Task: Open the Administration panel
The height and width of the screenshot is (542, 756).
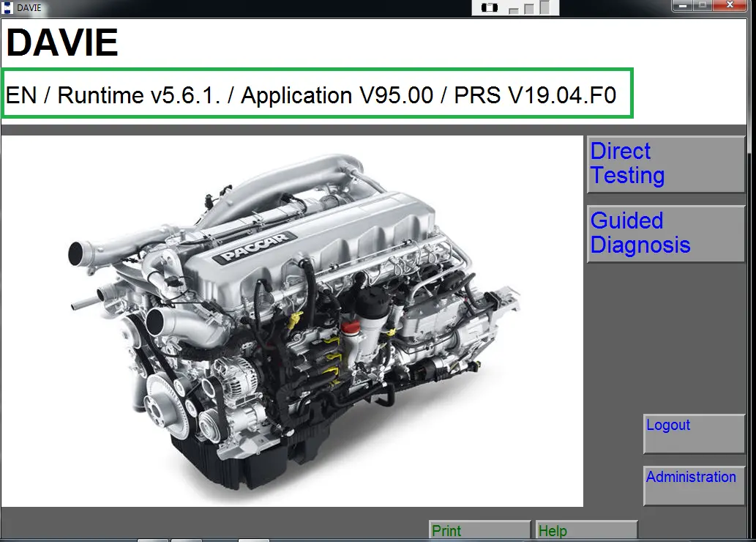Action: 695,486
